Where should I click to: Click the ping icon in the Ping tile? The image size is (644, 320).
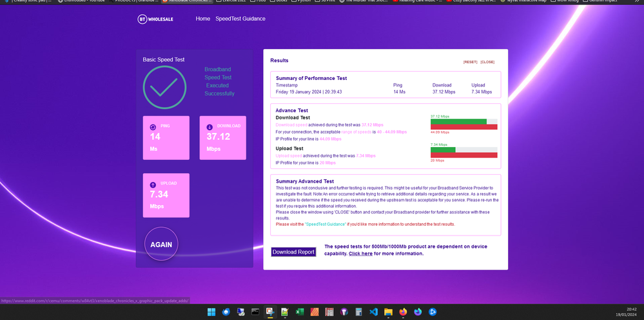click(x=153, y=127)
